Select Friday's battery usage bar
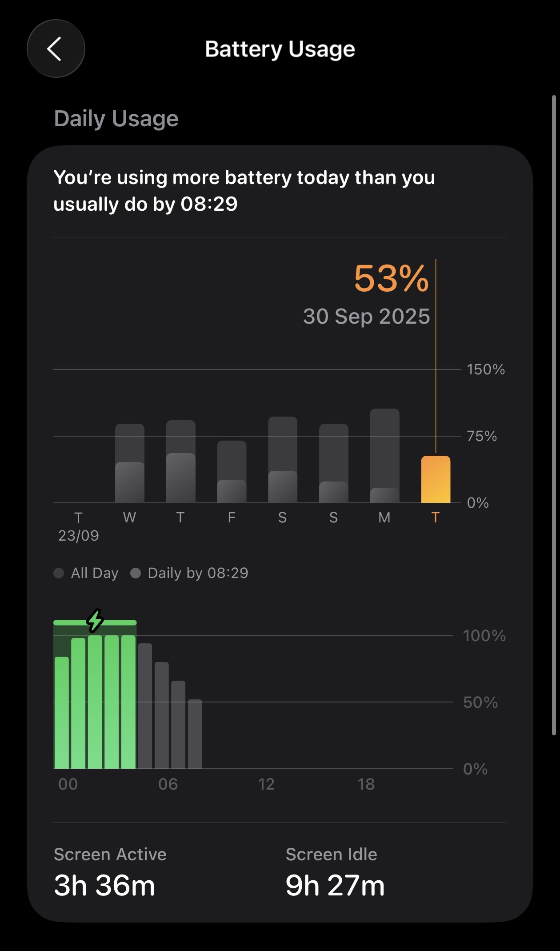Viewport: 560px width, 951px height. [232, 472]
